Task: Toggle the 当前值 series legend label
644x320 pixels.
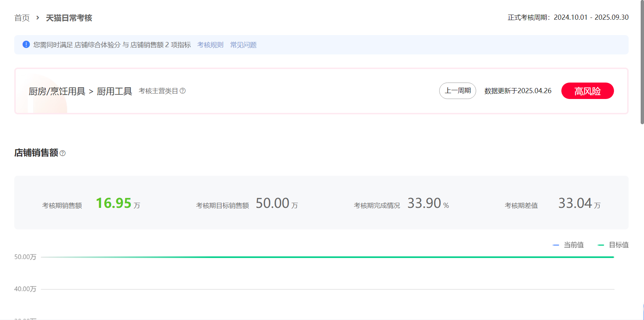Action: [573, 245]
